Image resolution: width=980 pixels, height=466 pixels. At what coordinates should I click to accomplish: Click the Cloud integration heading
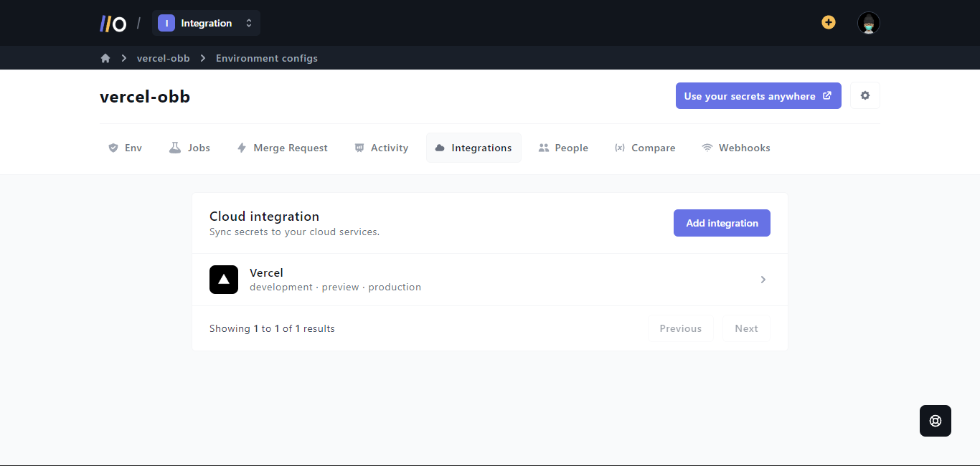point(264,217)
